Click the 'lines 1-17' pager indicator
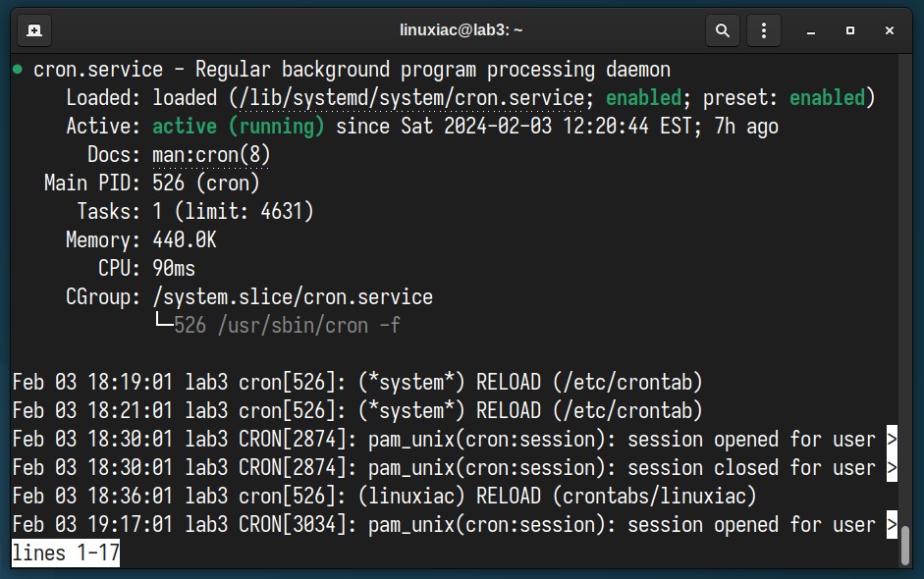Image resolution: width=924 pixels, height=579 pixels. coord(66,553)
